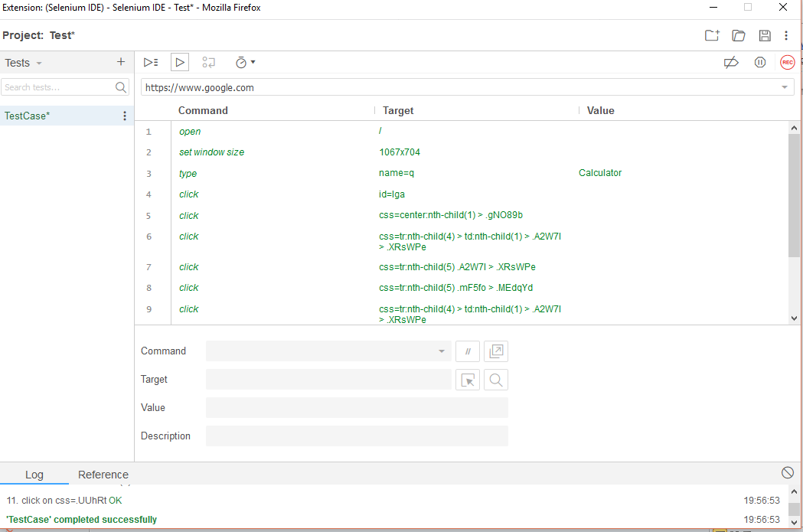Viewport: 803px width, 532px height.
Task: Switch to the Reference tab
Action: pyautogui.click(x=103, y=475)
